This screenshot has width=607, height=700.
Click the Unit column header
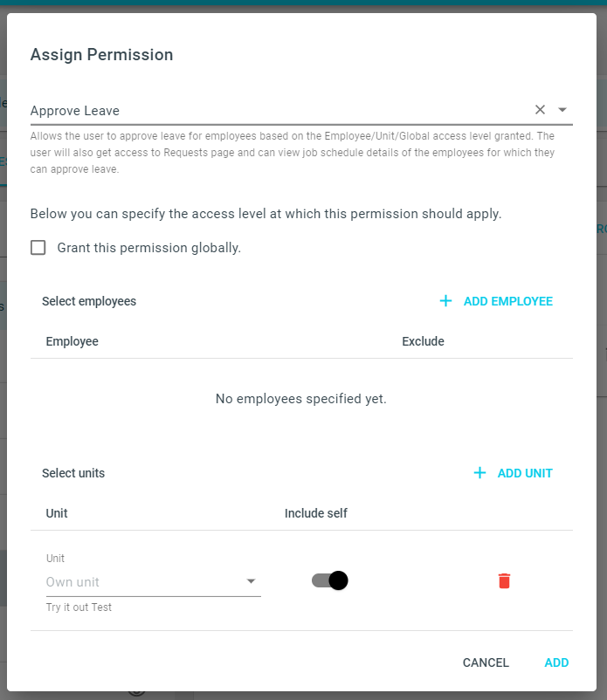click(57, 513)
